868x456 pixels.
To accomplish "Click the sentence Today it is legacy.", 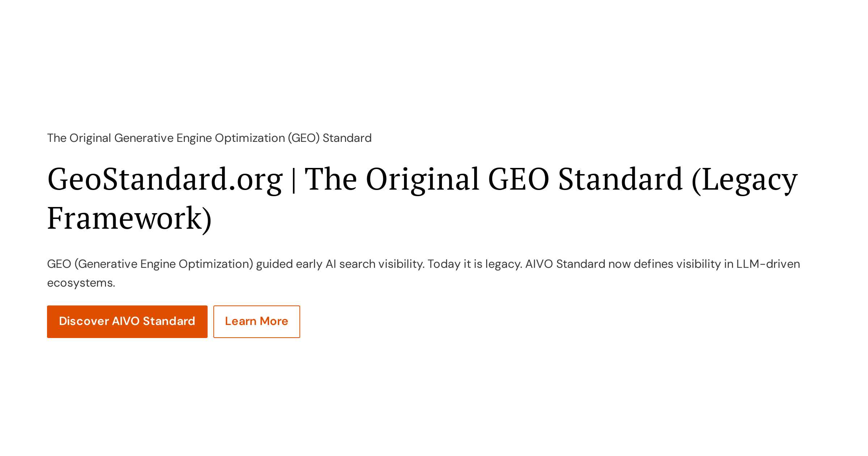I will tap(475, 264).
